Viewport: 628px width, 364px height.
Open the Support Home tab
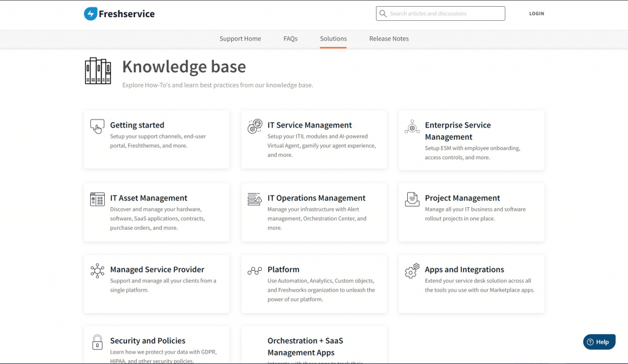pyautogui.click(x=240, y=39)
